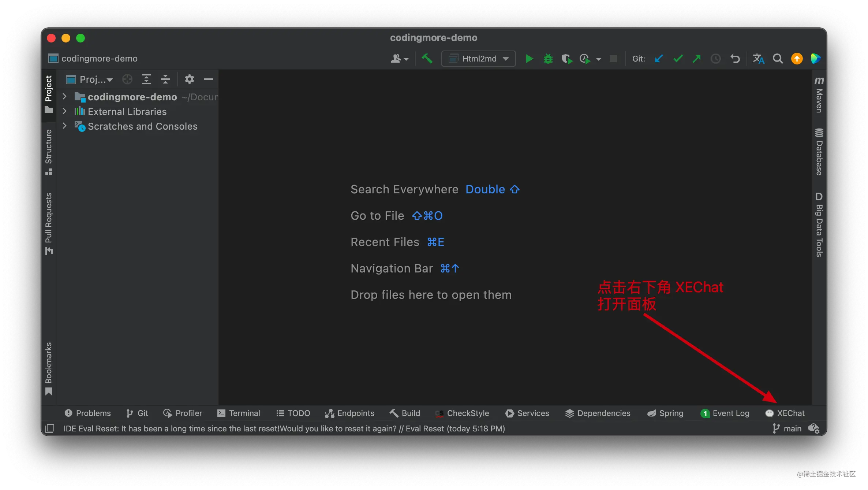868x490 pixels.
Task: Start debugging with the bug icon
Action: click(548, 59)
